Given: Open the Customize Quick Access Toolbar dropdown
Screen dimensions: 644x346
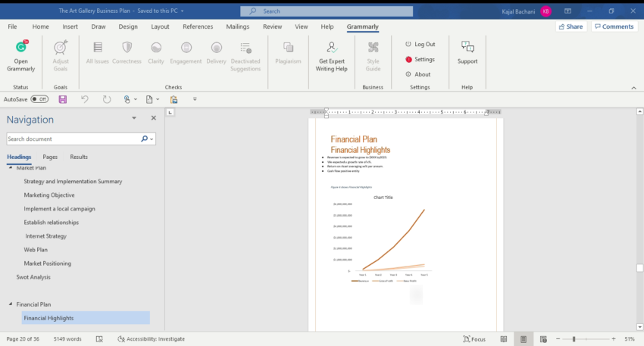Looking at the screenshot, I should coord(195,99).
